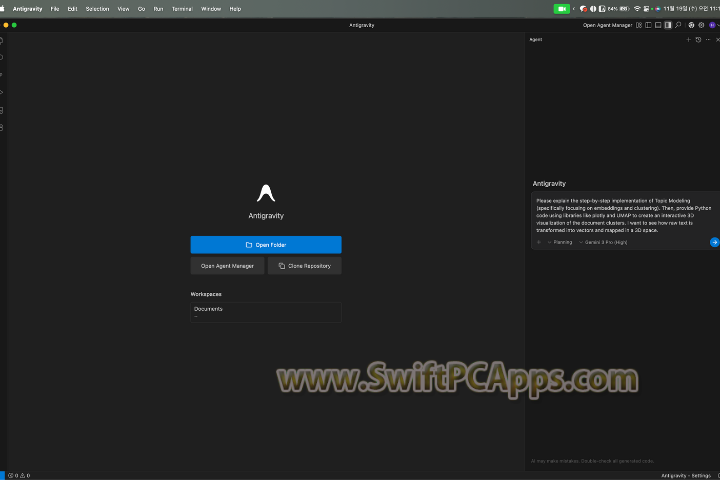This screenshot has height=480, width=720.
Task: Toggle the bottom panel layout icon
Action: click(658, 25)
